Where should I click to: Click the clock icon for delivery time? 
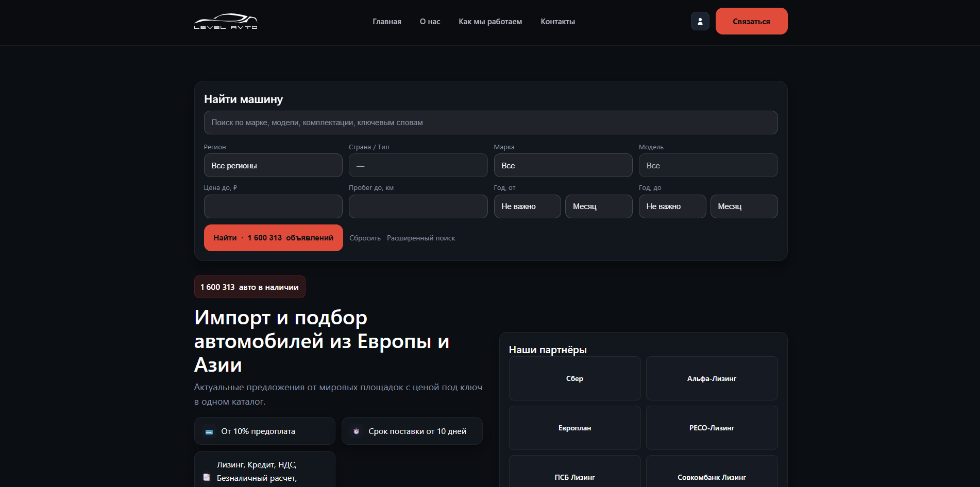click(356, 431)
